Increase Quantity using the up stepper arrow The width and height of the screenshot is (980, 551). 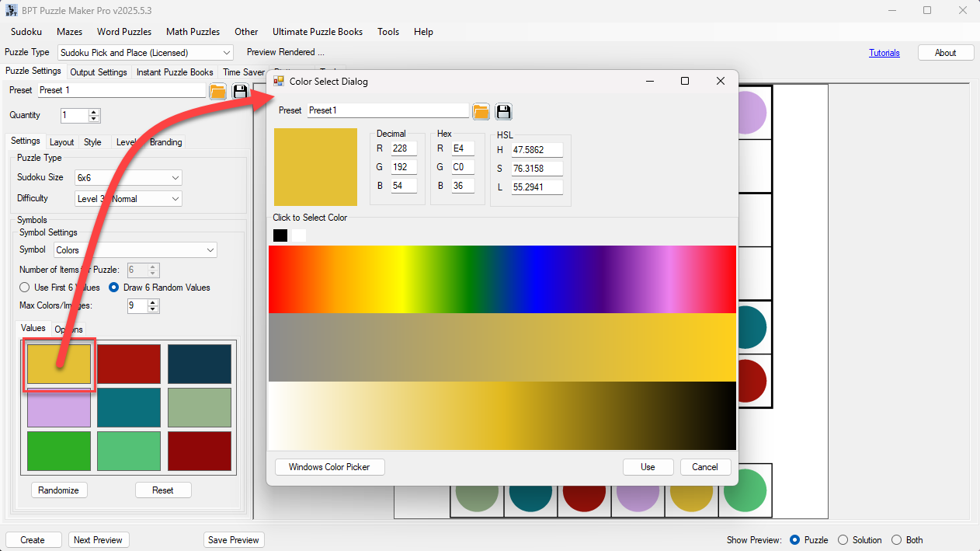(94, 112)
